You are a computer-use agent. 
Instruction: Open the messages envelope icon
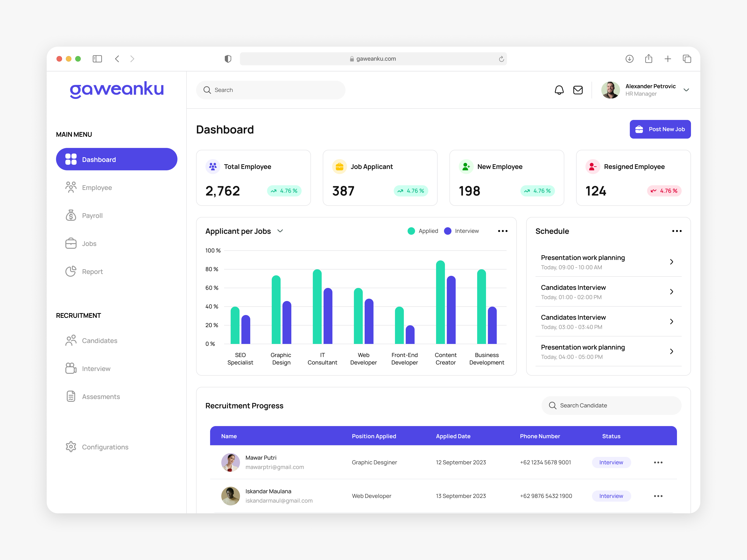pos(578,90)
